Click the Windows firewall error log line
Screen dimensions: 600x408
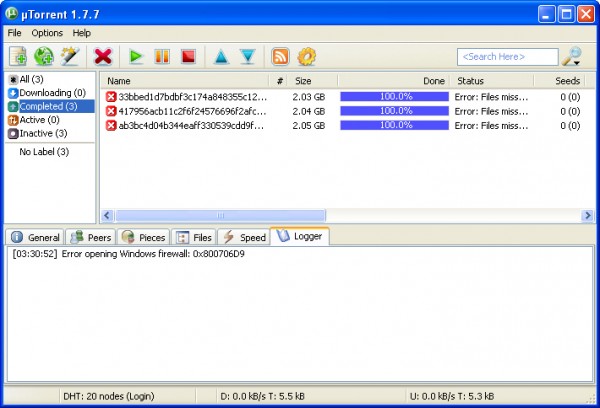point(129,254)
